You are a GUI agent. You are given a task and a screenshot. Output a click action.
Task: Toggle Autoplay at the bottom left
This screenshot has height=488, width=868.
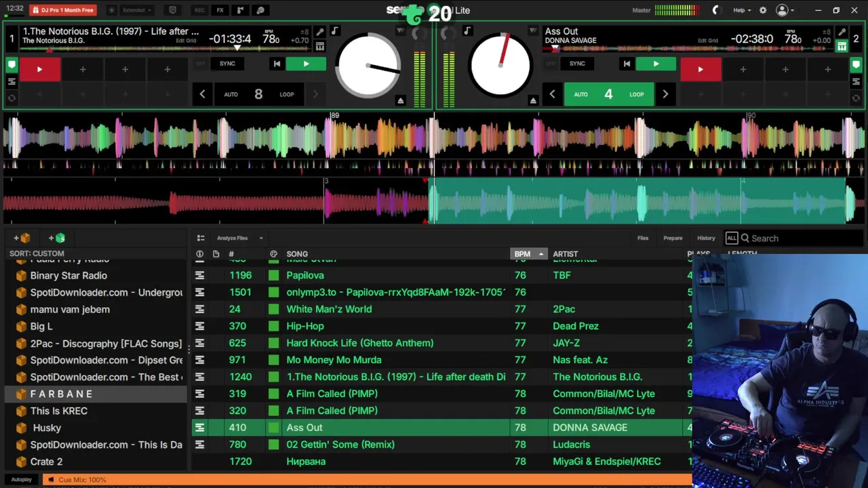click(21, 480)
